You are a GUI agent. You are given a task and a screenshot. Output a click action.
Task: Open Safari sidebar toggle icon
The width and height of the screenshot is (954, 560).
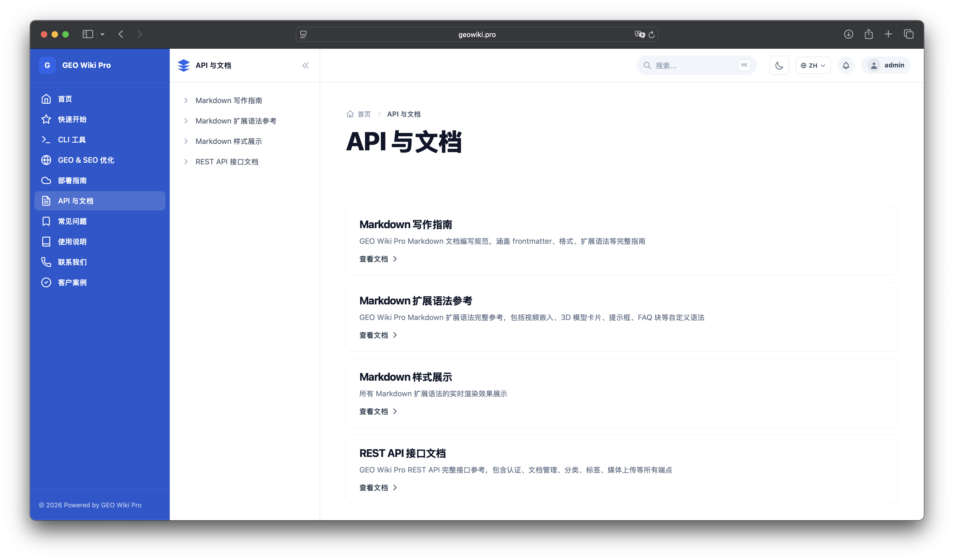(88, 34)
